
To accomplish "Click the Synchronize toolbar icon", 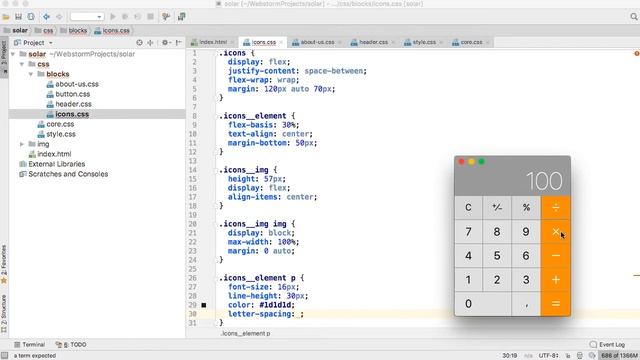I will pyautogui.click(x=31, y=17).
